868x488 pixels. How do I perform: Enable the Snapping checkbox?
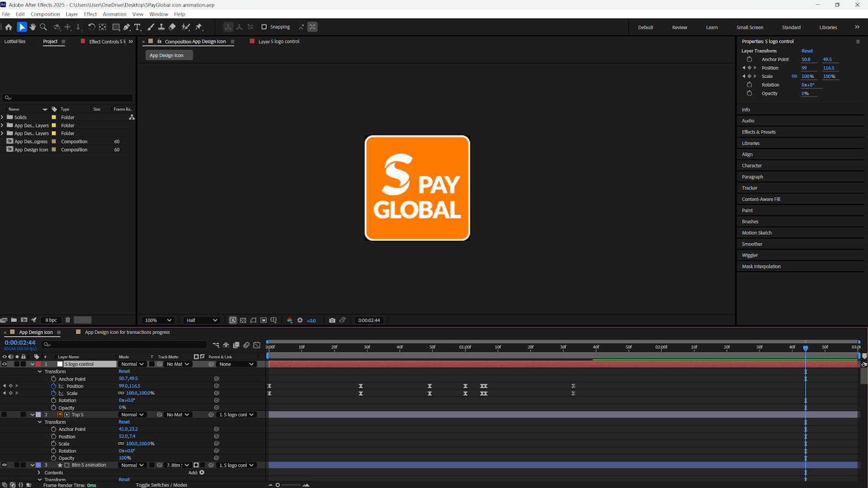point(264,27)
